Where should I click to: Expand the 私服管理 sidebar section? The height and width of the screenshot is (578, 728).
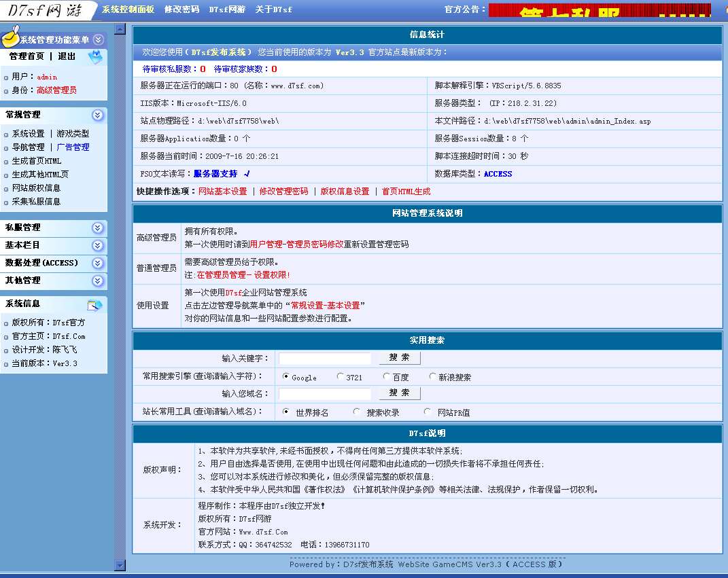click(x=98, y=228)
